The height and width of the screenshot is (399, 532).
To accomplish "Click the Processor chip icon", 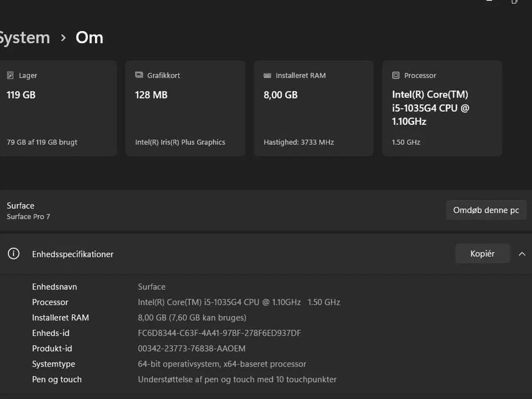I will click(x=396, y=75).
